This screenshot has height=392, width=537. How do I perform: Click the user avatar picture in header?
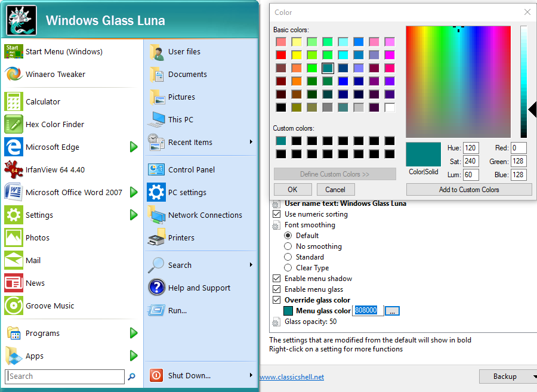[x=21, y=20]
